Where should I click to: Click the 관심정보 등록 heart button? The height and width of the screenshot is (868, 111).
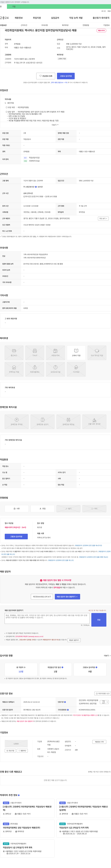(x=46, y=76)
